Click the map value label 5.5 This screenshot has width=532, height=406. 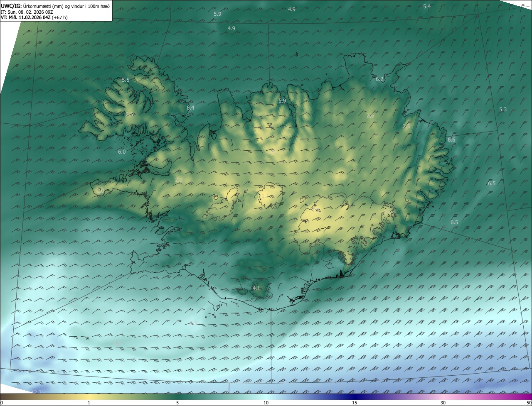coord(126,80)
